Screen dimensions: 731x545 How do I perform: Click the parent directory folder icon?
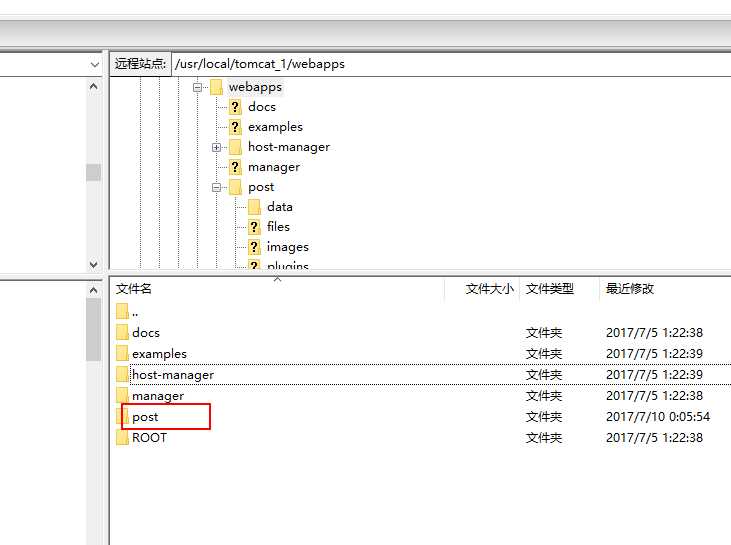pyautogui.click(x=122, y=311)
